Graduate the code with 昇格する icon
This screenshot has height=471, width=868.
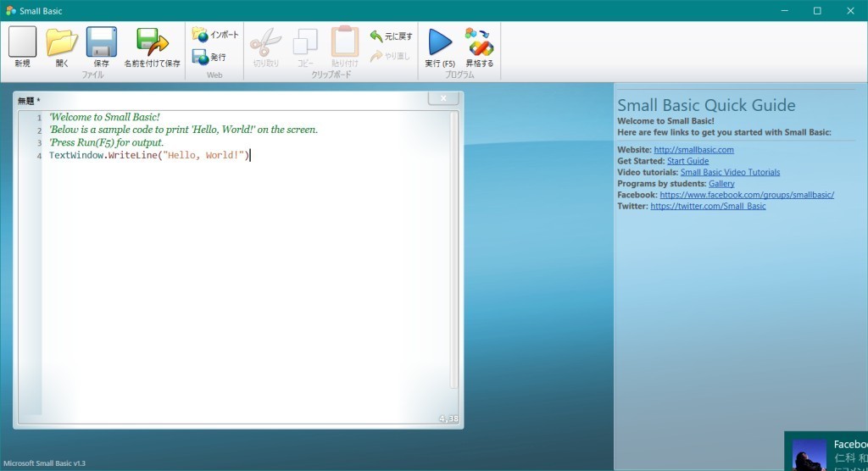[x=480, y=47]
